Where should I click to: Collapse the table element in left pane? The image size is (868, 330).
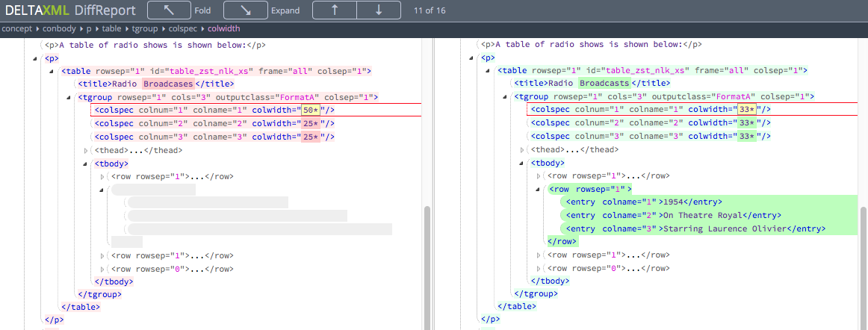click(52, 72)
